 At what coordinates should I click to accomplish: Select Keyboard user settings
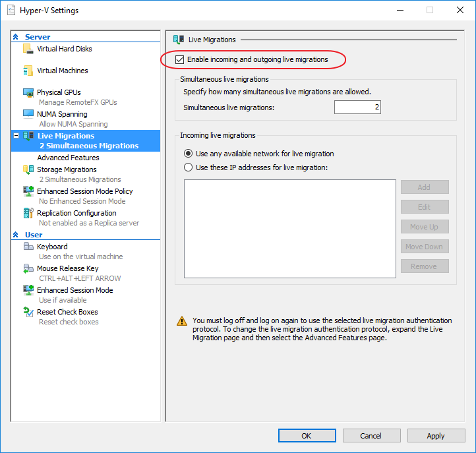click(x=52, y=247)
